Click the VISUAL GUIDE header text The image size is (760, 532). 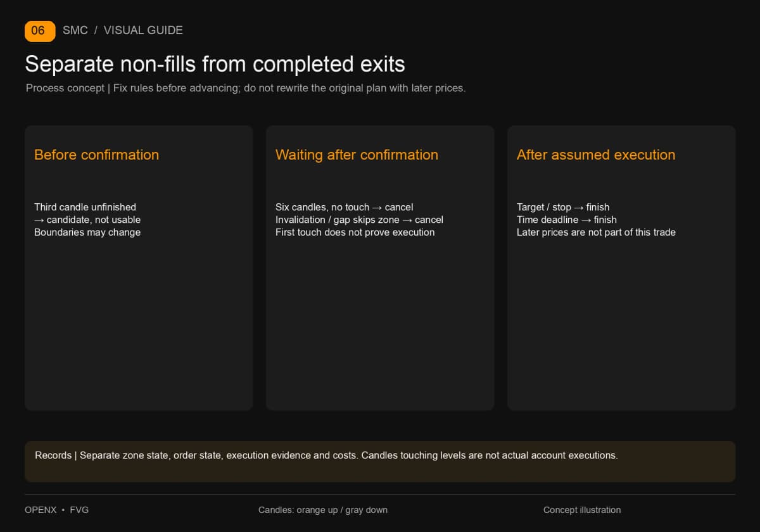(x=143, y=30)
